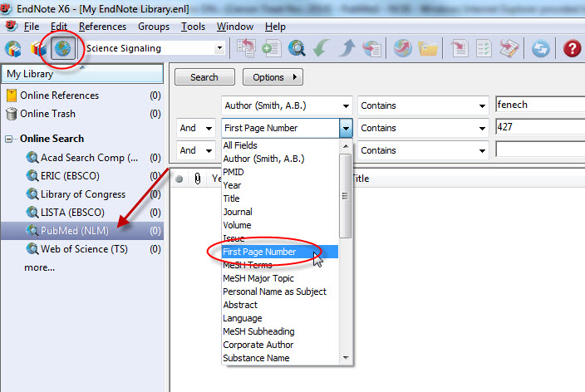The image size is (585, 392).
Task: Close the First Page Number field dropdown arrow
Action: pos(346,128)
